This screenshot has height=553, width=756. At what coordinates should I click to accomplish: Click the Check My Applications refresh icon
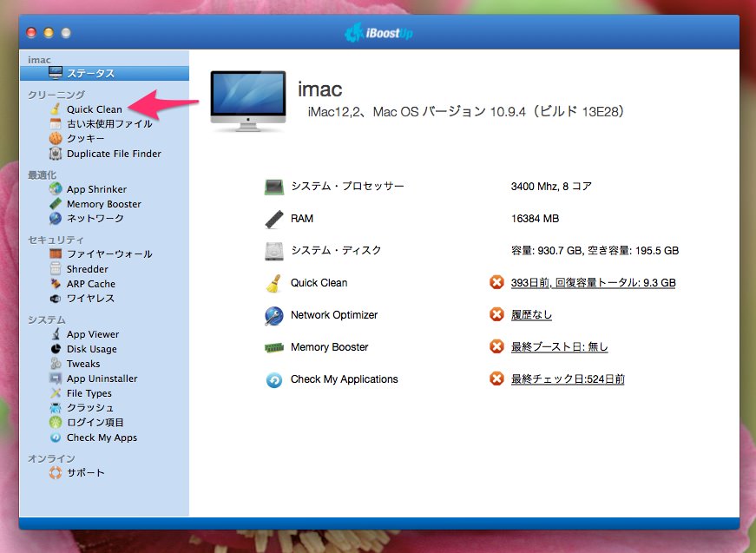pos(274,380)
